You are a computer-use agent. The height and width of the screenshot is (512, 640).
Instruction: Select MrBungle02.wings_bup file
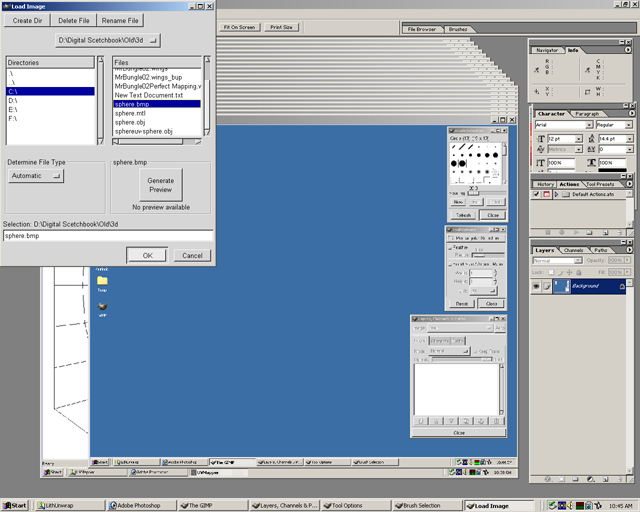[x=157, y=77]
